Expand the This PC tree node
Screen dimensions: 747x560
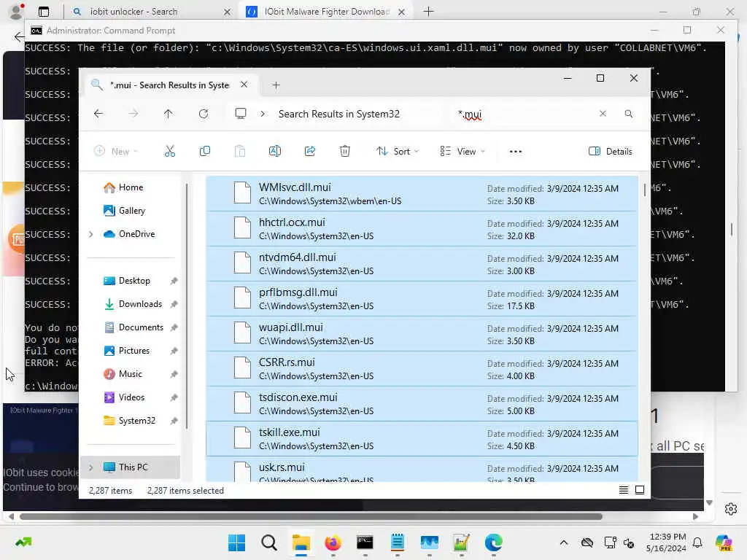click(90, 467)
